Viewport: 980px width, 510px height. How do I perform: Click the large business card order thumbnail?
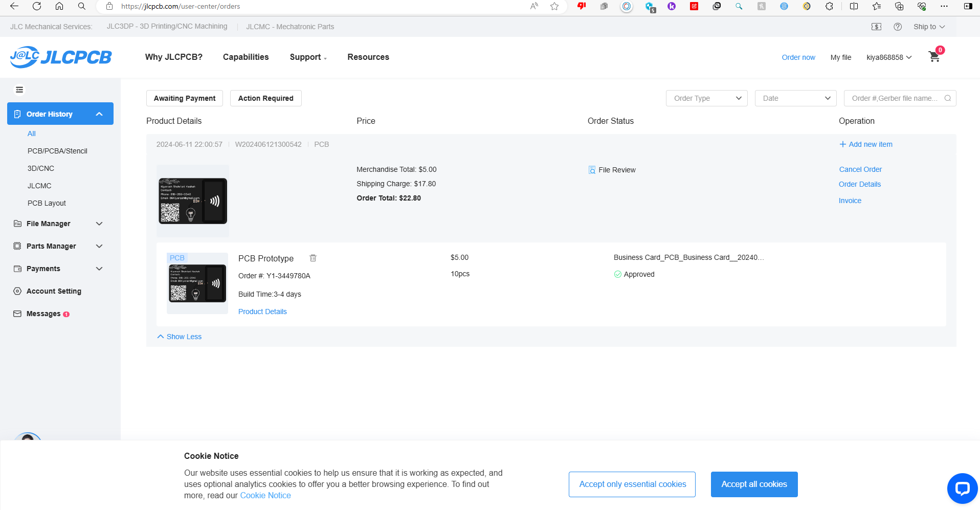(193, 201)
